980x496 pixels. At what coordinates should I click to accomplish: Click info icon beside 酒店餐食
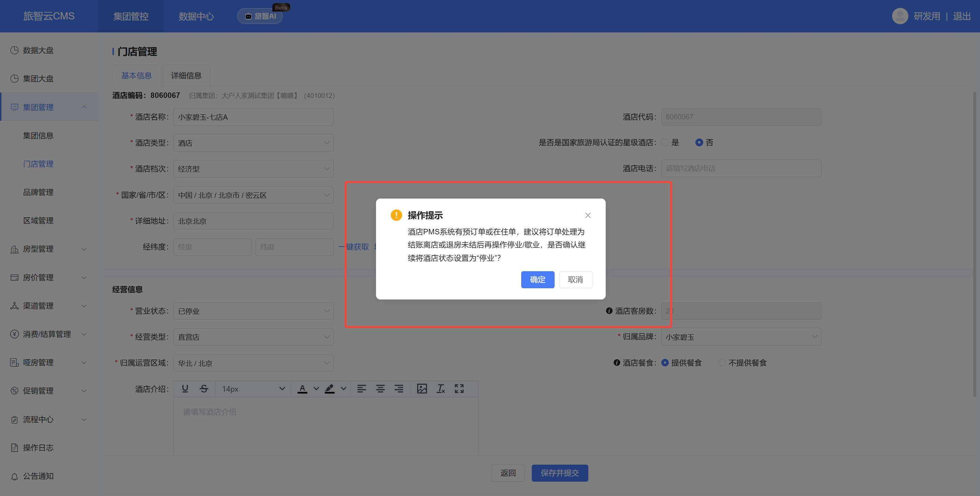[617, 362]
